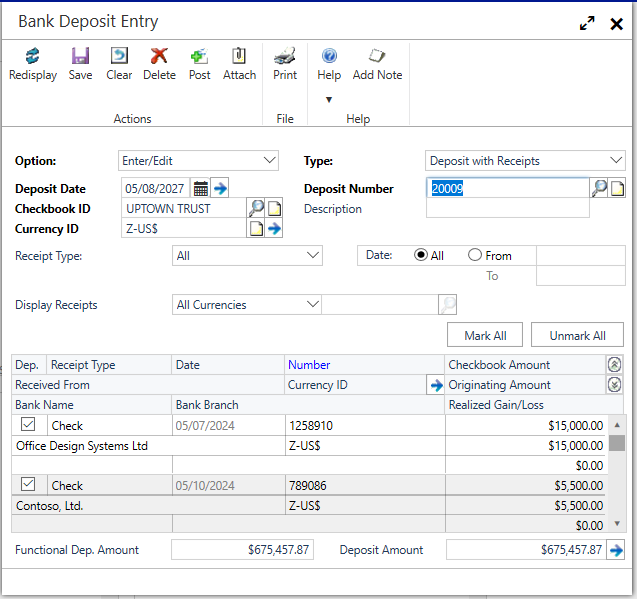Select the Date From radio button

coord(474,255)
